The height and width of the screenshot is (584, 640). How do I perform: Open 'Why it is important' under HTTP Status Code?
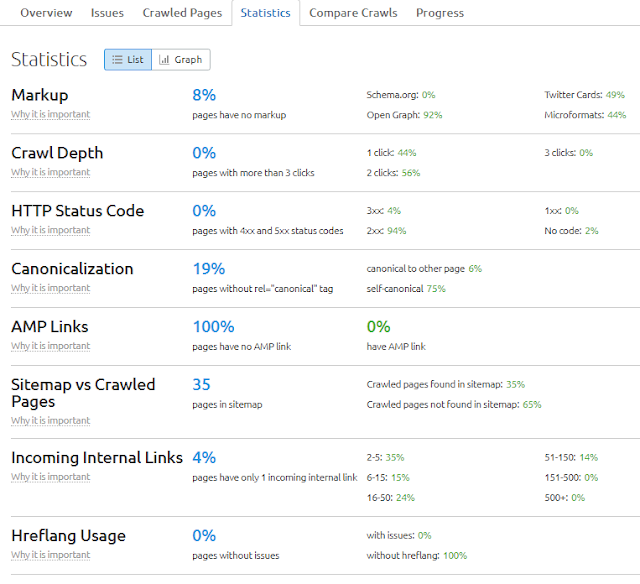tap(50, 231)
